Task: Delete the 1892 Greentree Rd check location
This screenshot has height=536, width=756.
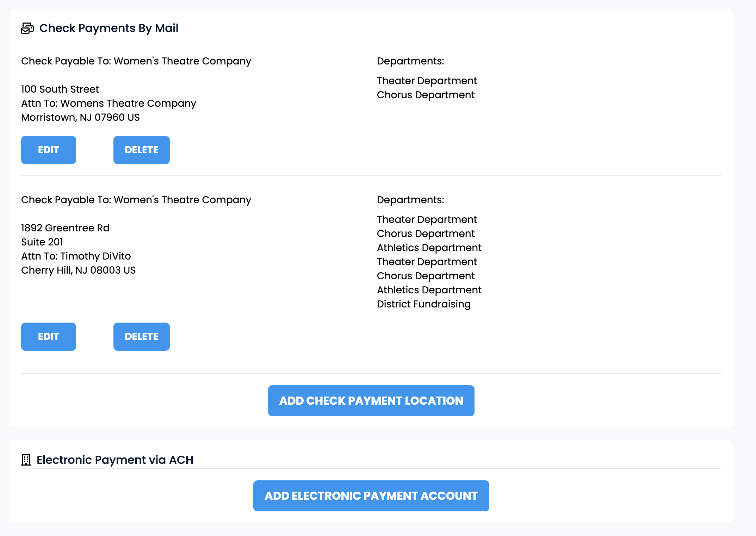Action: pyautogui.click(x=142, y=337)
